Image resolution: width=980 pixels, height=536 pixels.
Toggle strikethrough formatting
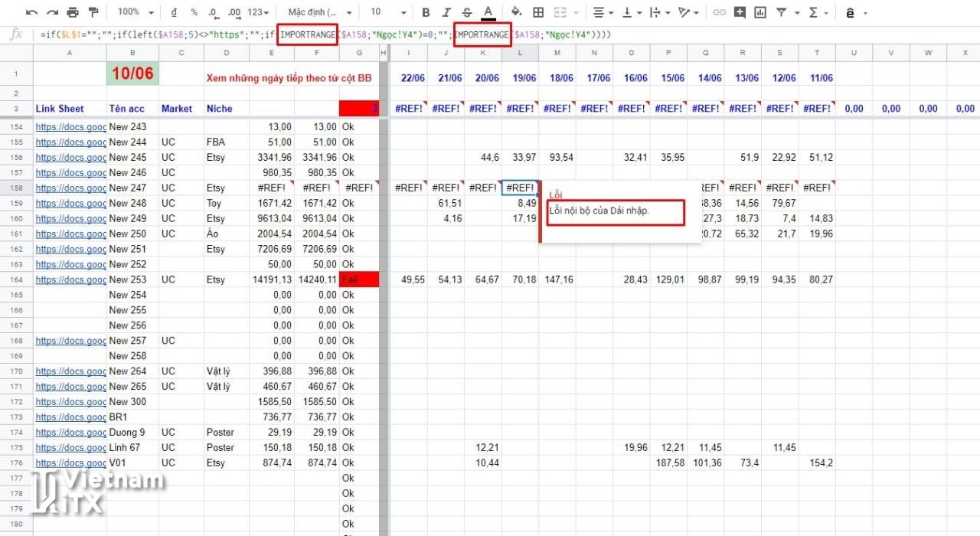(x=467, y=12)
